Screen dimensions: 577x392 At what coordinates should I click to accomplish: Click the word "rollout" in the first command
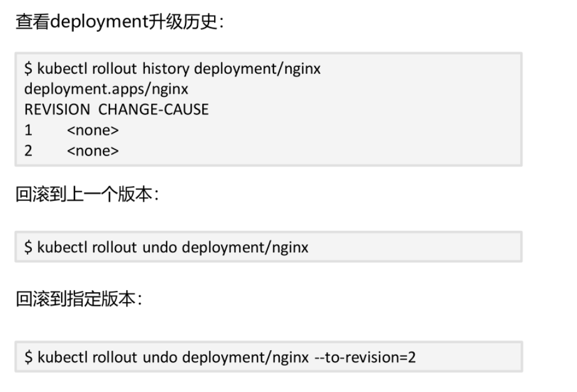pos(116,69)
